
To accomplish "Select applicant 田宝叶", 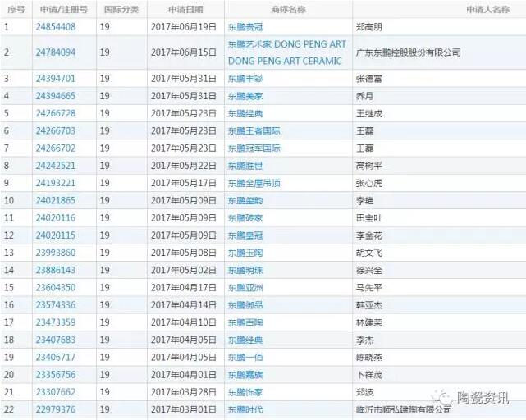I will 369,218.
